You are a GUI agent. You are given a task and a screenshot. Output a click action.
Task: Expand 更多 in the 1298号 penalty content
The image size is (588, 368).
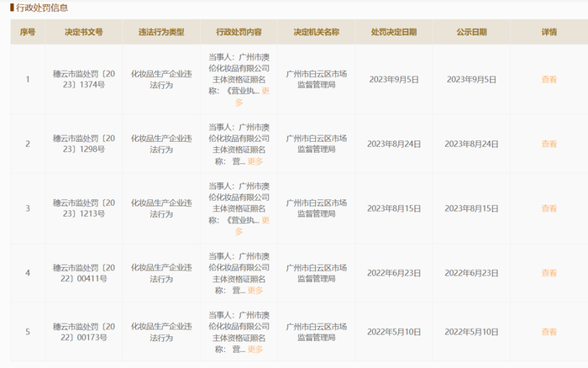coord(255,161)
